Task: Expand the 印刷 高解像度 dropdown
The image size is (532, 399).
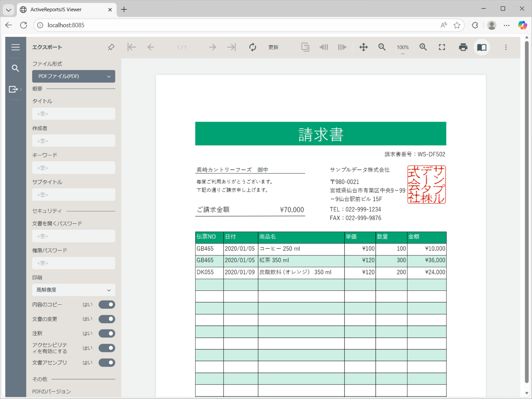Action: coord(74,290)
